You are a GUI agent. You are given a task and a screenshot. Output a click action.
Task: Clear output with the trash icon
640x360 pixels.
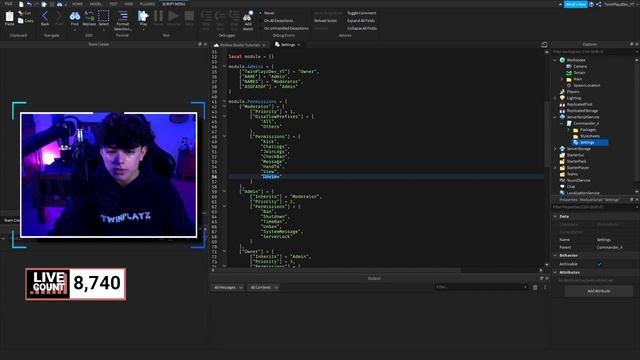pyautogui.click(x=535, y=287)
